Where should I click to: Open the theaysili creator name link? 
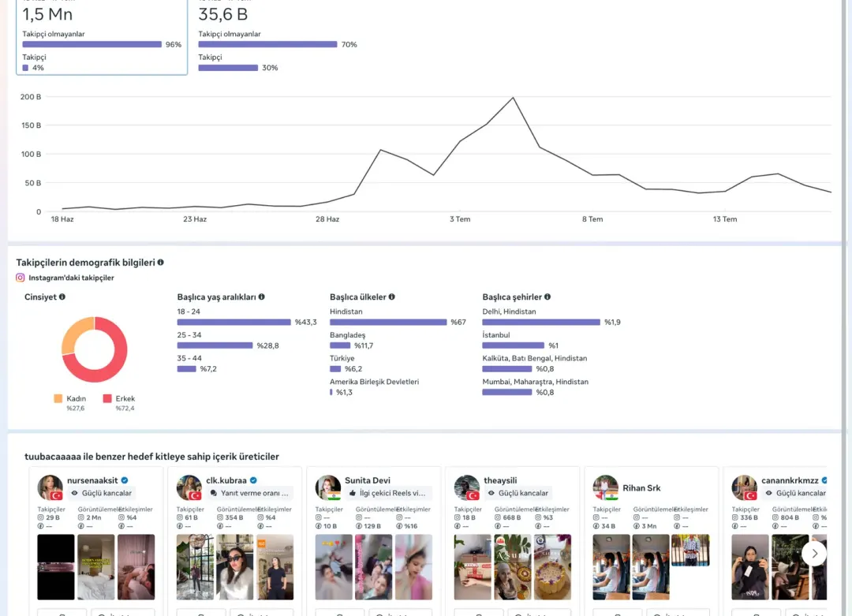tap(500, 480)
